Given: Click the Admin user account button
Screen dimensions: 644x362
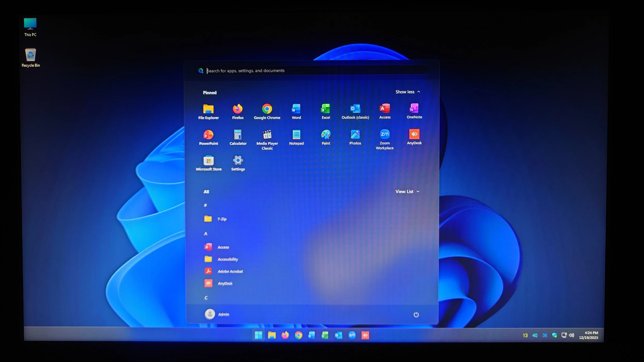Looking at the screenshot, I should (x=217, y=314).
